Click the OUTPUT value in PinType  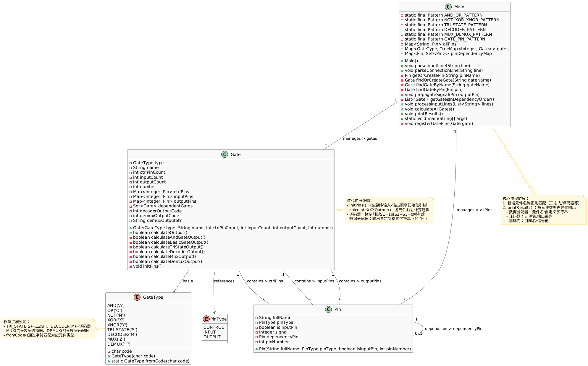click(212, 337)
